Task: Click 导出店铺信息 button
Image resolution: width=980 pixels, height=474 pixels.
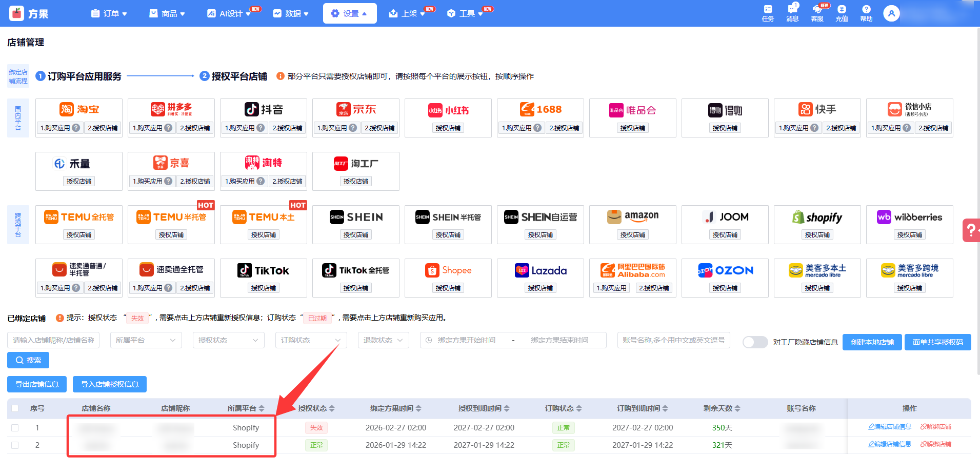Action: 37,384
